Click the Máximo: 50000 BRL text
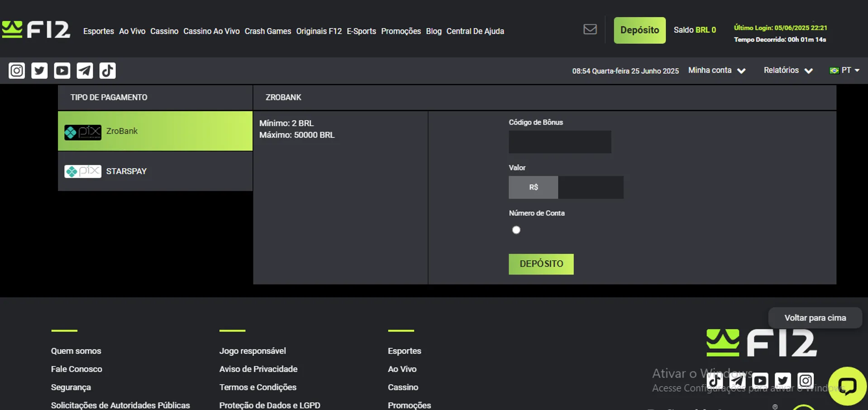Image resolution: width=868 pixels, height=410 pixels. (297, 135)
